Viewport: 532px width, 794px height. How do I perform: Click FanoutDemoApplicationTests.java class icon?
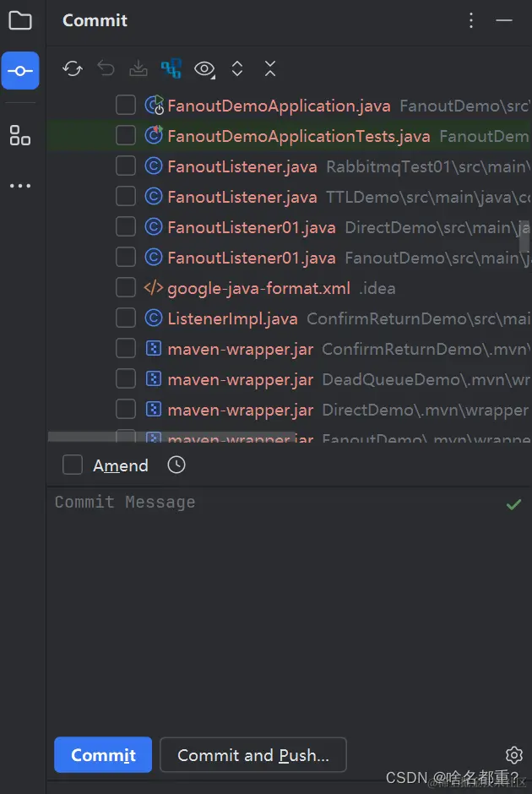click(154, 134)
